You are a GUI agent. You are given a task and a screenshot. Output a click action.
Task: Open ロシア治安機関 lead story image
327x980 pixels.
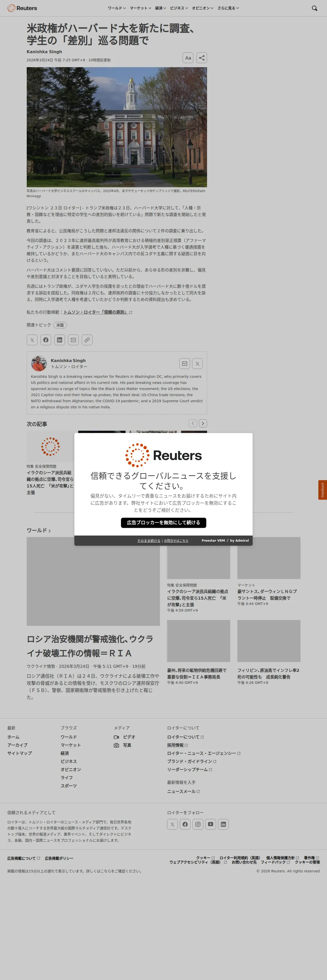[93, 581]
